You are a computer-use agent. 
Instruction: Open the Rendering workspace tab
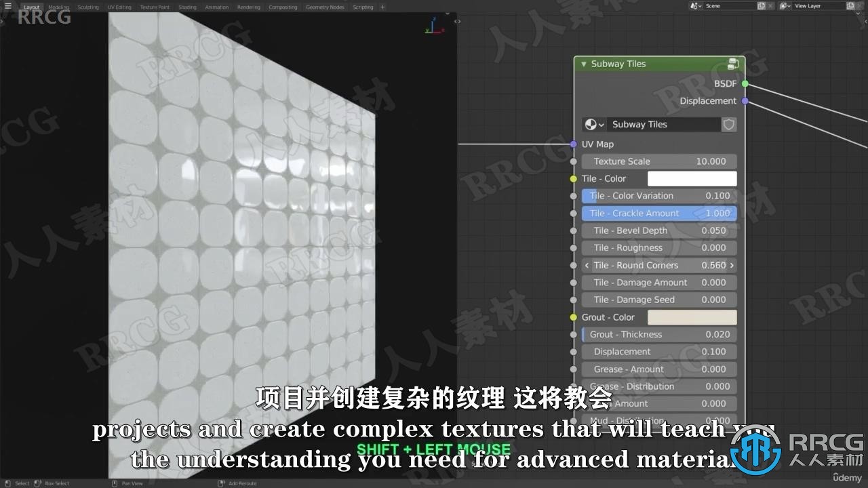[x=249, y=7]
